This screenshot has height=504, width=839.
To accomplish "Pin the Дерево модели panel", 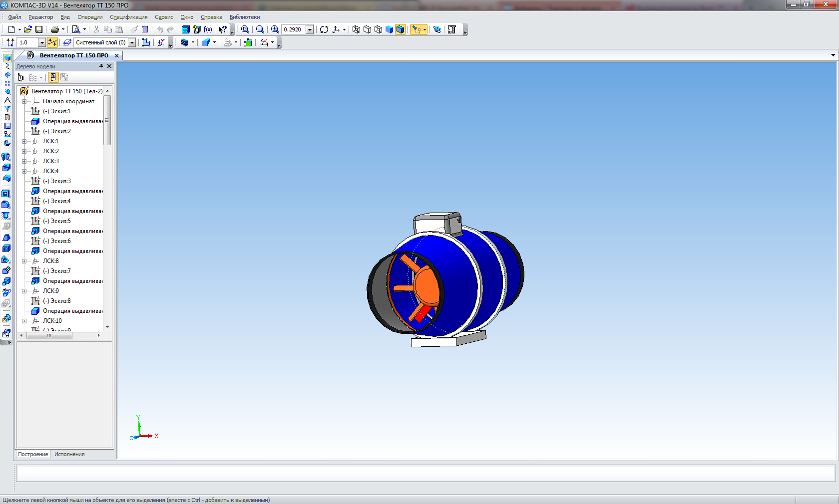I will pyautogui.click(x=101, y=66).
